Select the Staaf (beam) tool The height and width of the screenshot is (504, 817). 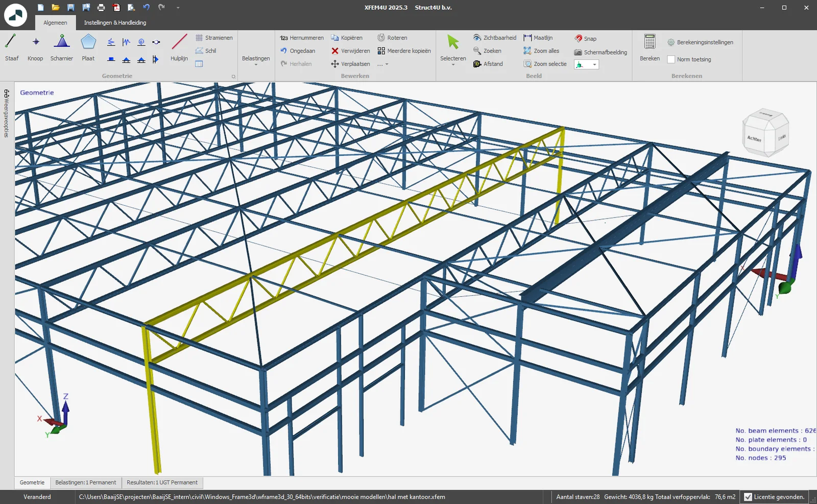[x=11, y=47]
